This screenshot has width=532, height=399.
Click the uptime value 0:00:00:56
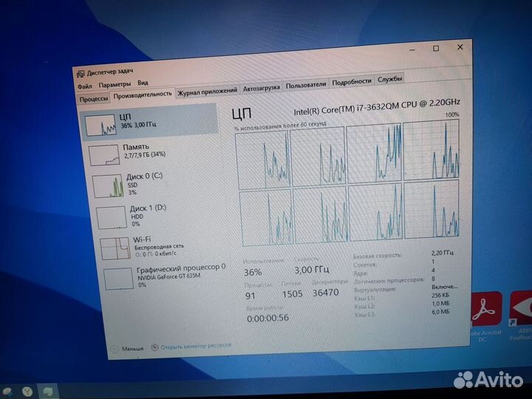(x=267, y=318)
